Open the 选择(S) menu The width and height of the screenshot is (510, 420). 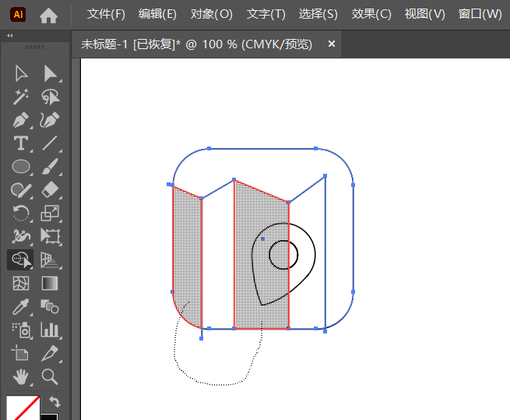pos(318,14)
